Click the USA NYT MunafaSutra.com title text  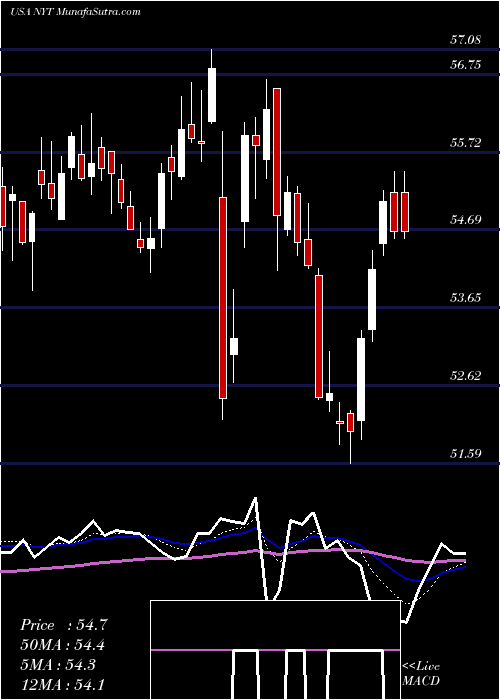(x=75, y=12)
